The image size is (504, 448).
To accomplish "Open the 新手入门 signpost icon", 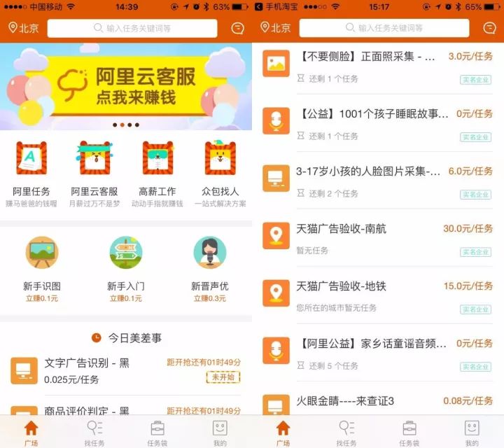I will click(x=126, y=252).
